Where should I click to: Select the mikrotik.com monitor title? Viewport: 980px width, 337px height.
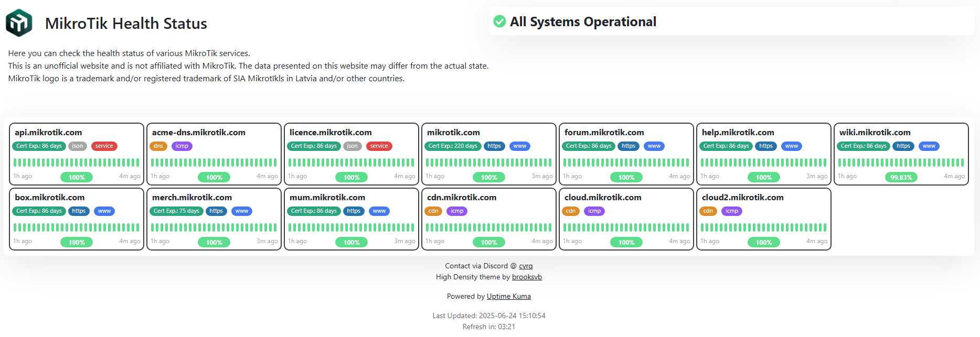click(x=453, y=133)
